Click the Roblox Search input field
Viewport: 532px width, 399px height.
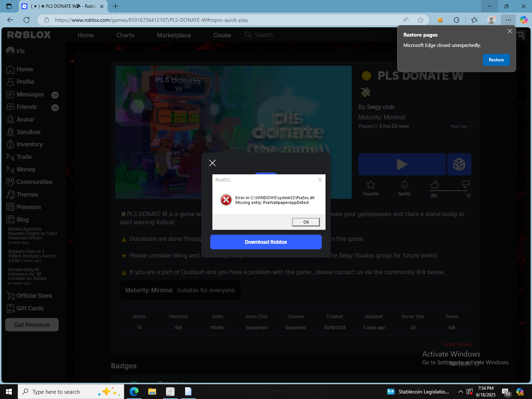309,35
